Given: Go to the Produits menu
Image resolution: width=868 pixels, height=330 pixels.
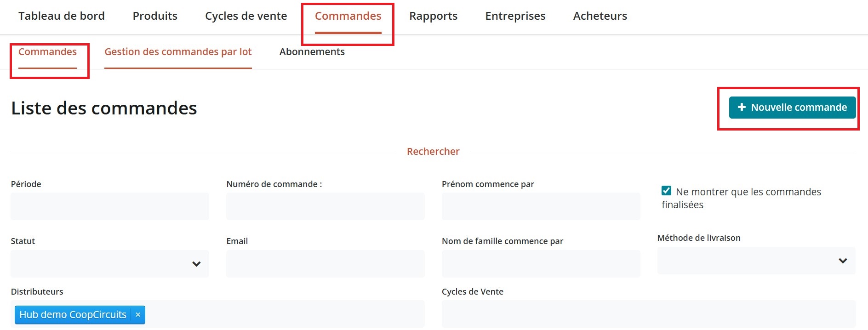Looking at the screenshot, I should point(155,16).
